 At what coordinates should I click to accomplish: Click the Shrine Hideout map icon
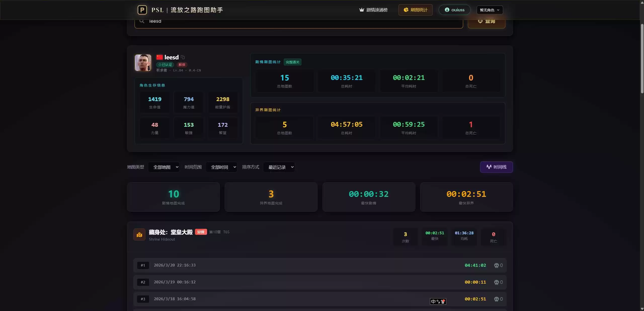click(139, 235)
